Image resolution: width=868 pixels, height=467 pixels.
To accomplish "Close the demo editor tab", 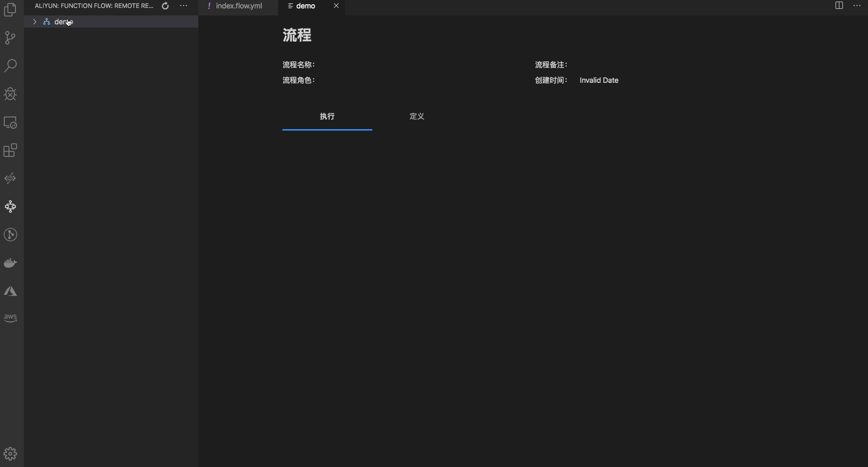I will click(336, 6).
